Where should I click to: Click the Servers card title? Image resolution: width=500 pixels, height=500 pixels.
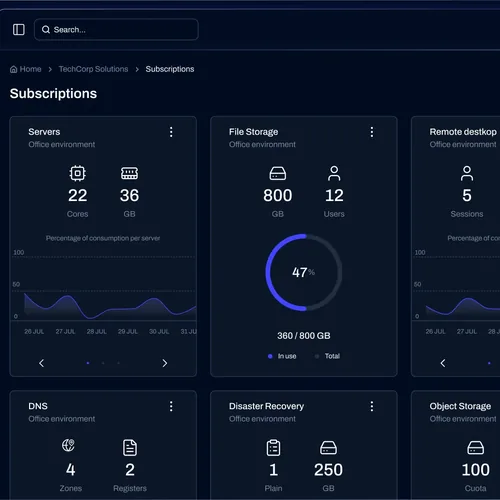[x=44, y=132]
